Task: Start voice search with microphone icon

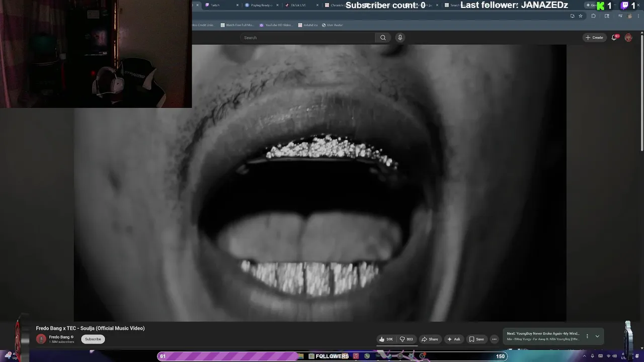Action: [x=400, y=38]
